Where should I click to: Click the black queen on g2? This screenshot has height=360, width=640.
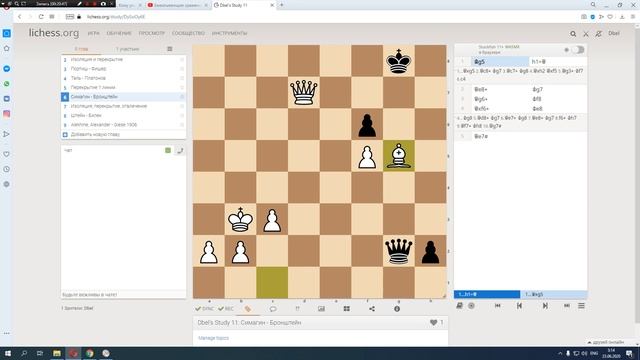tap(399, 251)
